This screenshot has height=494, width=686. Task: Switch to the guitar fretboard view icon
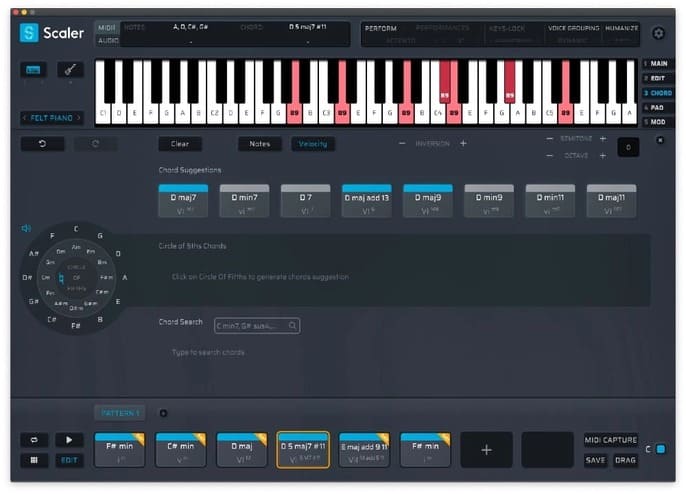coord(70,70)
